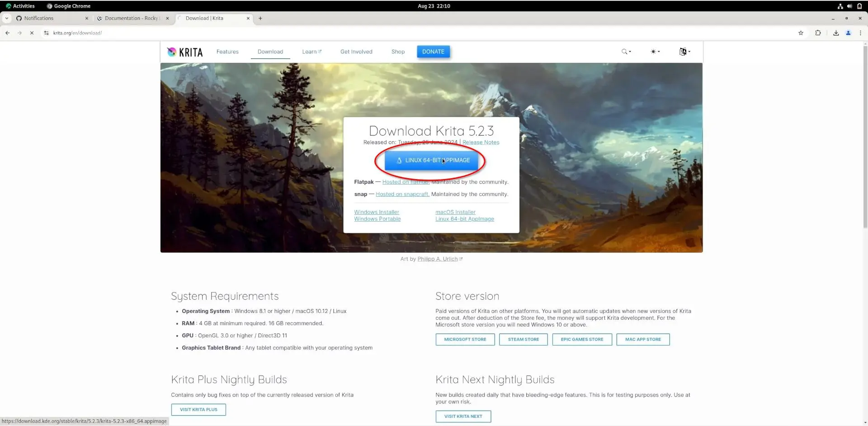Open the Windows Installer link

click(376, 212)
